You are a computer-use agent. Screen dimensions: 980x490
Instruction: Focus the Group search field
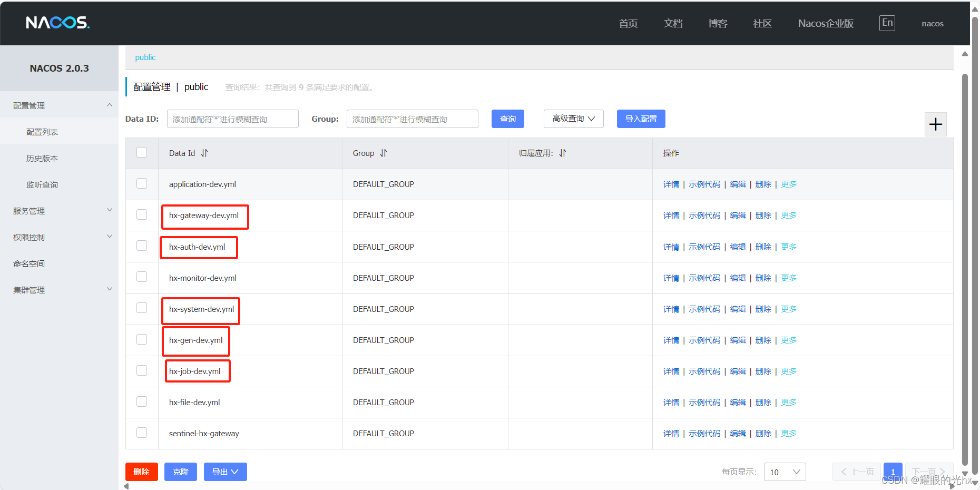pyautogui.click(x=413, y=119)
